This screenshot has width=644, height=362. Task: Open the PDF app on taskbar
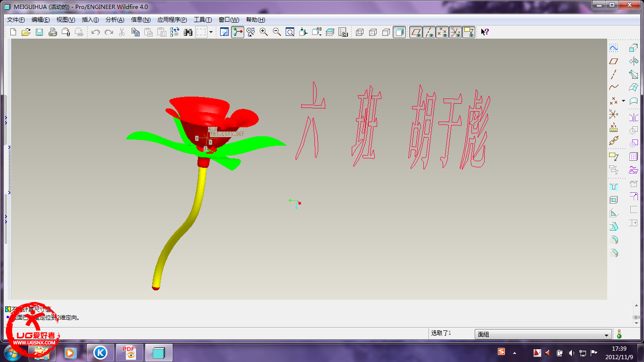[x=130, y=353]
